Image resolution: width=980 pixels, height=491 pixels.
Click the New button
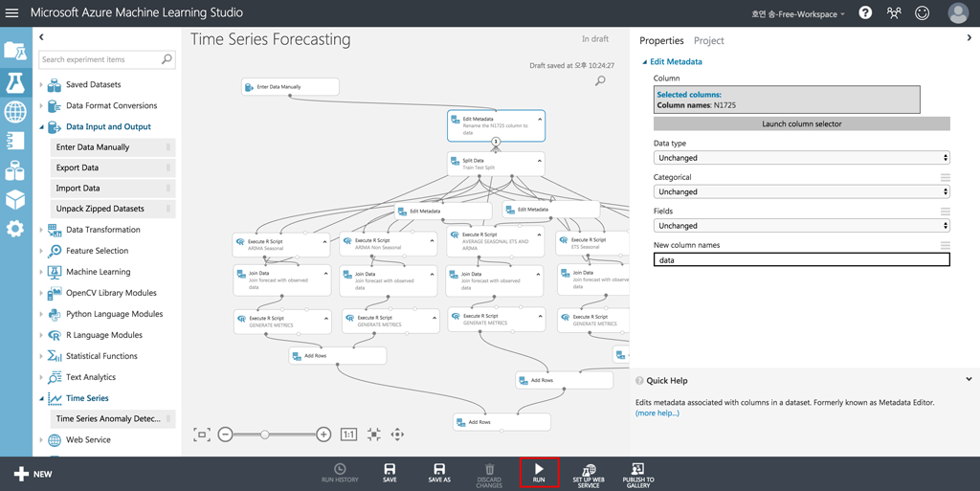click(33, 474)
